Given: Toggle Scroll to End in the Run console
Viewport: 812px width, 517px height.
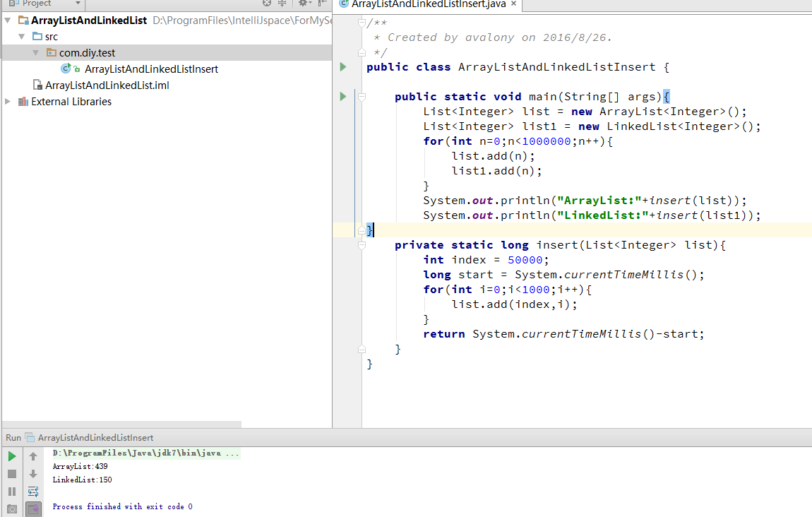Looking at the screenshot, I should [x=33, y=509].
